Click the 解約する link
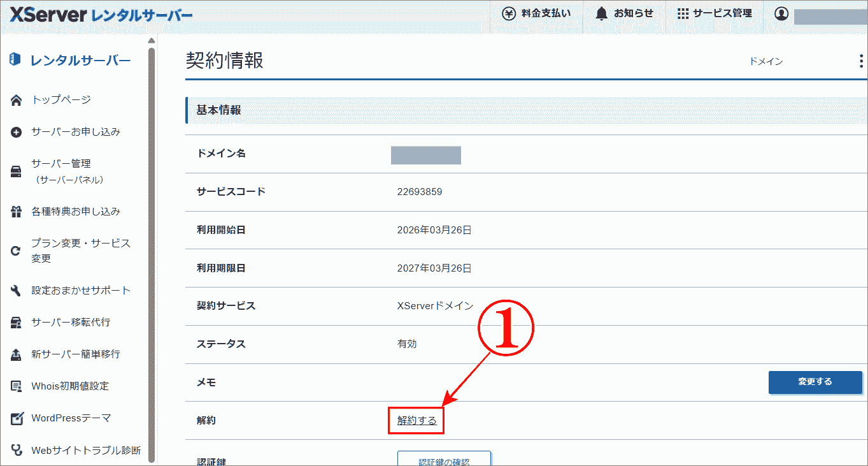 pos(416,420)
